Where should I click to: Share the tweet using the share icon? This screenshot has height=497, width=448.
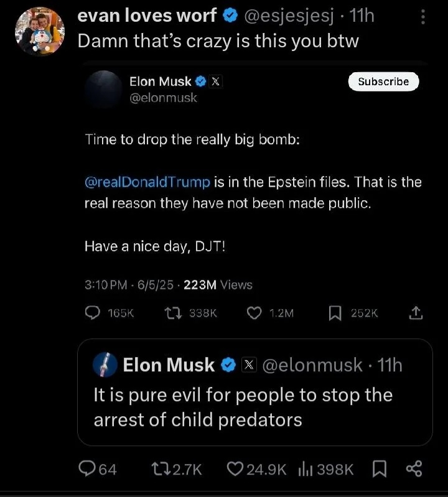click(x=414, y=470)
